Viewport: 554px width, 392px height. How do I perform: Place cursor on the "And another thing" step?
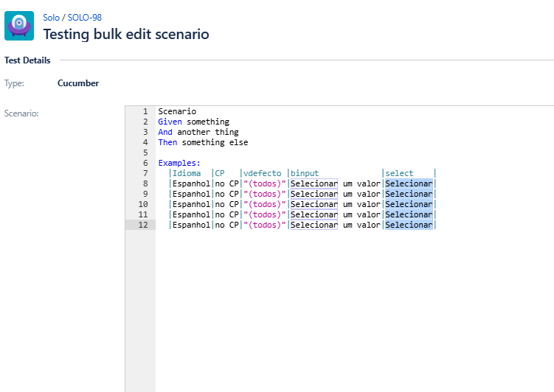[x=198, y=132]
